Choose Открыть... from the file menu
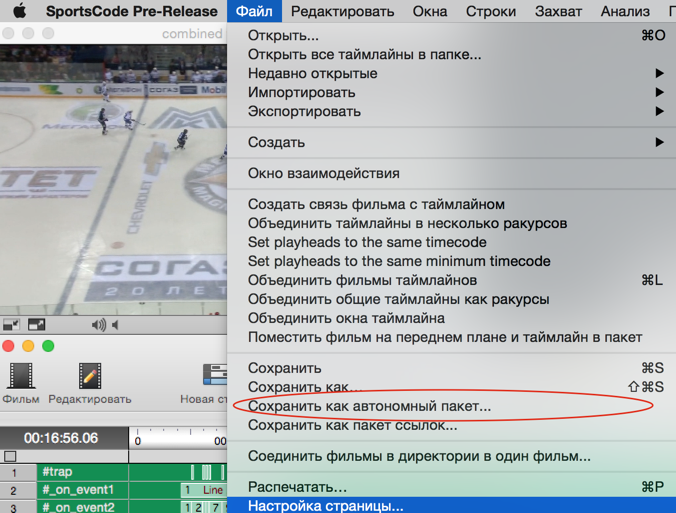676x513 pixels. (451, 35)
